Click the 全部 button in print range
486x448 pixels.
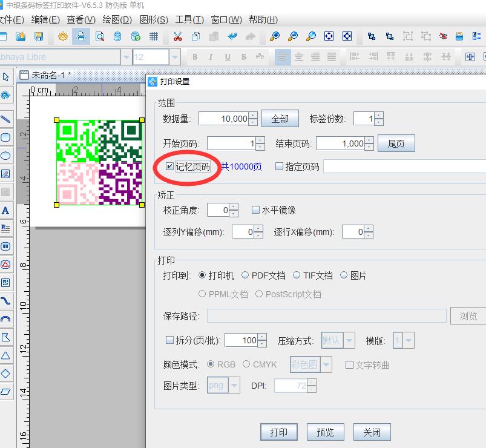click(x=280, y=118)
